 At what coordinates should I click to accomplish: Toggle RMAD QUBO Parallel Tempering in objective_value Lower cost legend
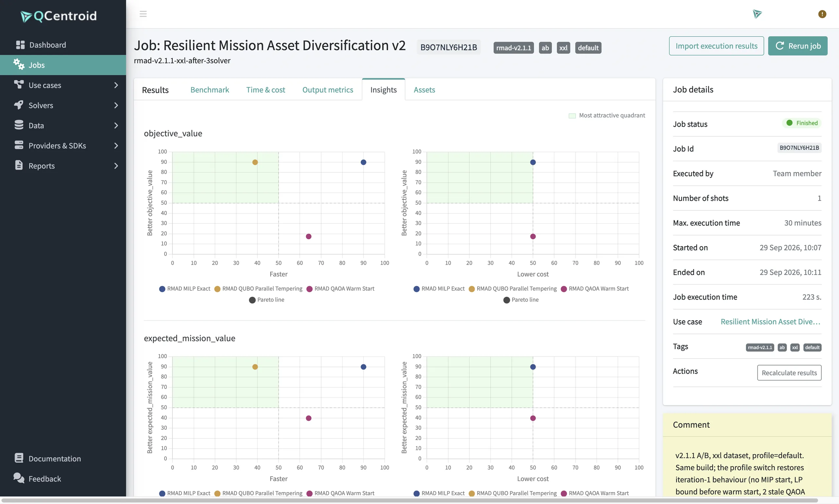(513, 289)
